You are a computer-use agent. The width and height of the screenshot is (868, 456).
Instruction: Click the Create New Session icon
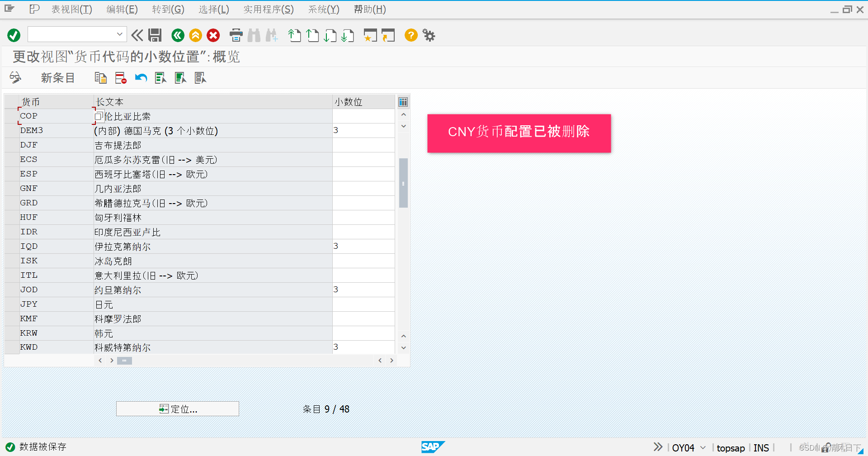point(370,35)
